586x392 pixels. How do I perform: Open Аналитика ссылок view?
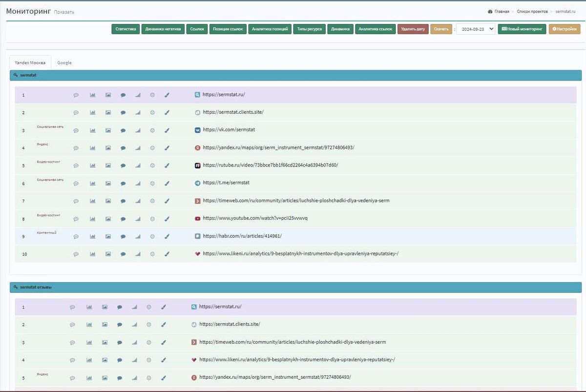click(376, 29)
